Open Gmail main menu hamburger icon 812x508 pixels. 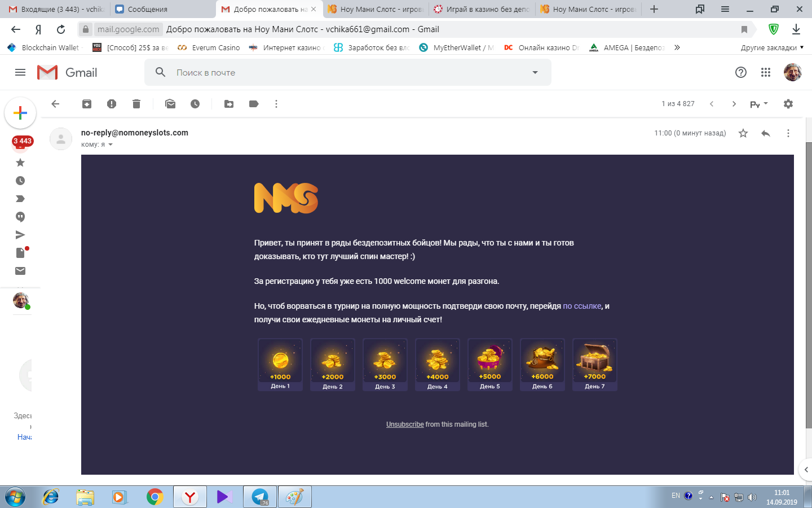tap(20, 72)
